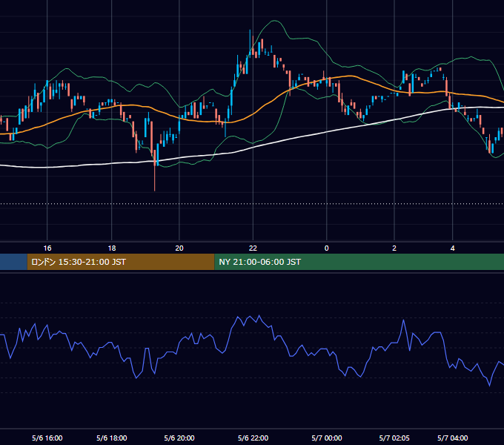Click the 5/7 00:00 date label

point(327,438)
